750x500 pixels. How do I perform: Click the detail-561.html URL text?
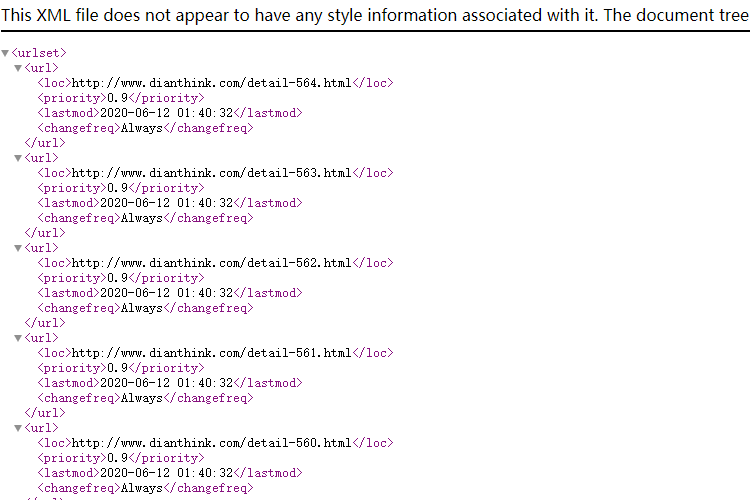211,353
